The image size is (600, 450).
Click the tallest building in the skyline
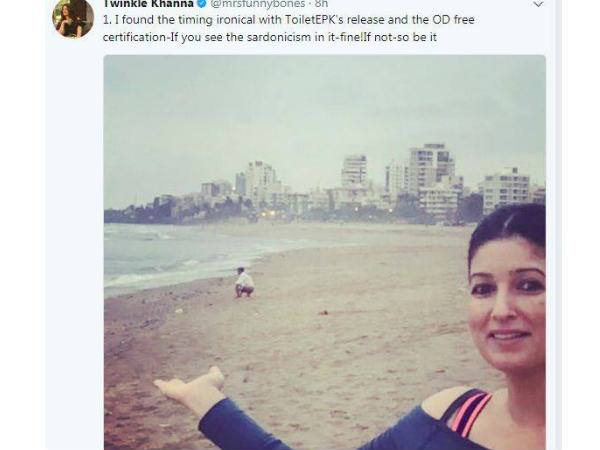432,168
